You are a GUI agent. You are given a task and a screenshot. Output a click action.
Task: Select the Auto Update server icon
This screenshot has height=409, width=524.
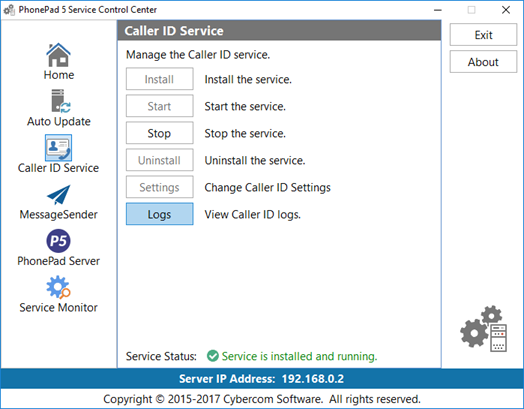[x=60, y=101]
